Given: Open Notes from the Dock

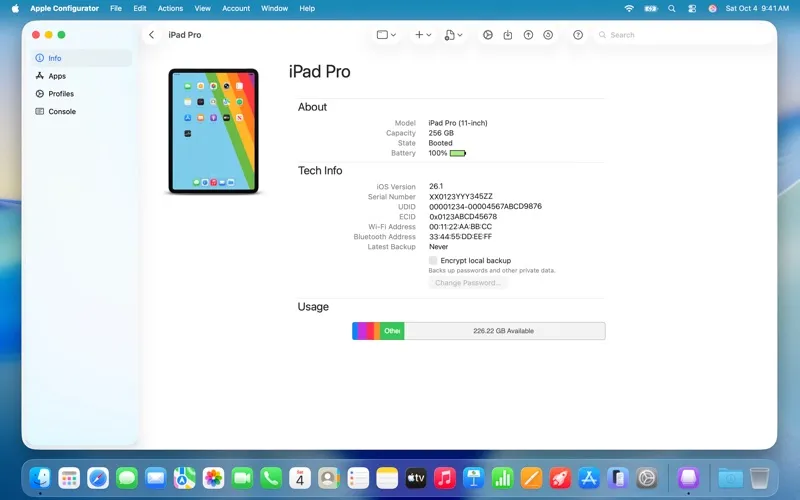Looking at the screenshot, I should [x=387, y=478].
